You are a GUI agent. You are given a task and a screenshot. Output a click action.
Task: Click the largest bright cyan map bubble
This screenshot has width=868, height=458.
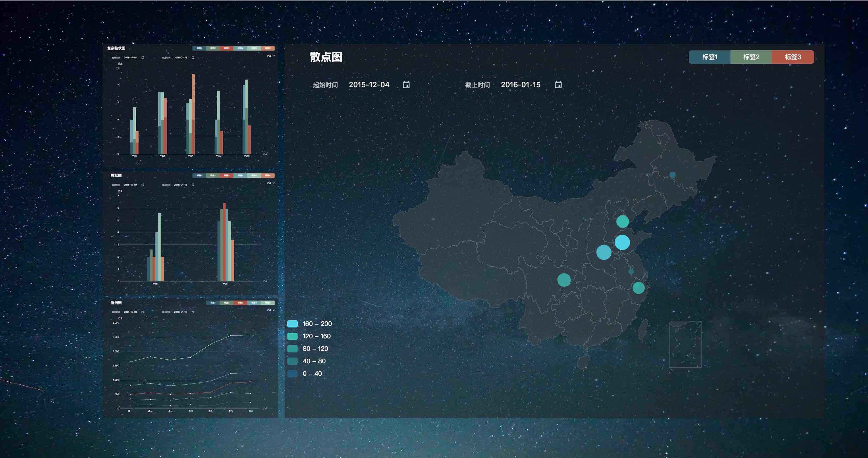[622, 242]
